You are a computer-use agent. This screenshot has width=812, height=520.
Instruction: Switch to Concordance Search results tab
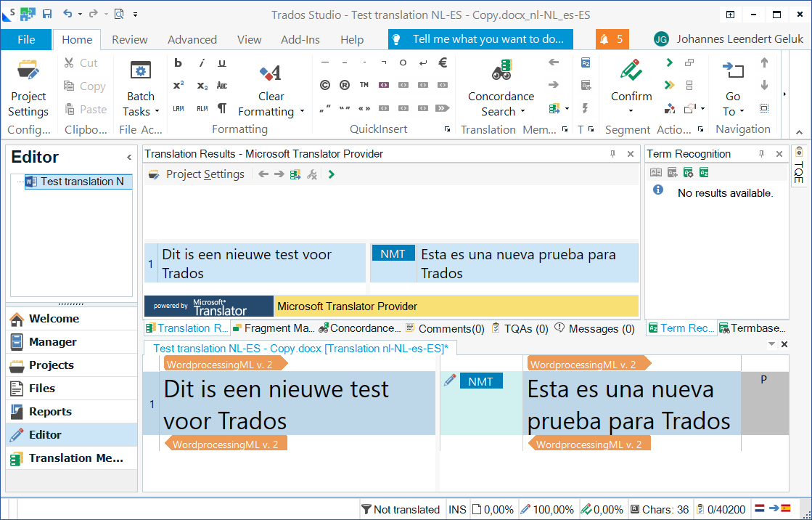click(x=359, y=328)
